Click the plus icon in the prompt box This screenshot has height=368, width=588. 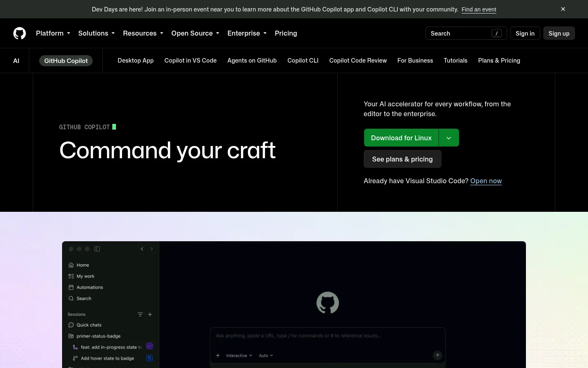click(x=218, y=355)
